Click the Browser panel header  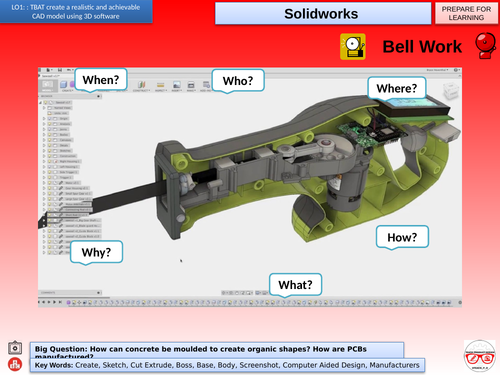70,96
